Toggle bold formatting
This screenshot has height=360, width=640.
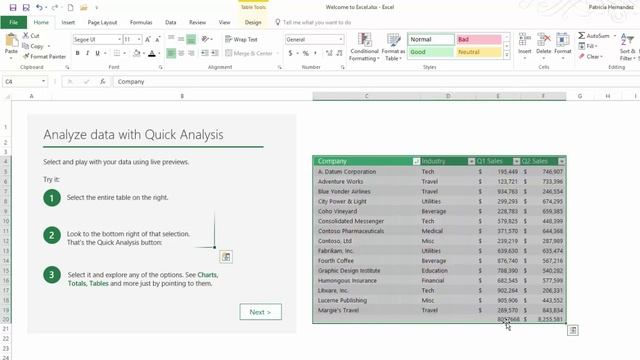pos(77,53)
